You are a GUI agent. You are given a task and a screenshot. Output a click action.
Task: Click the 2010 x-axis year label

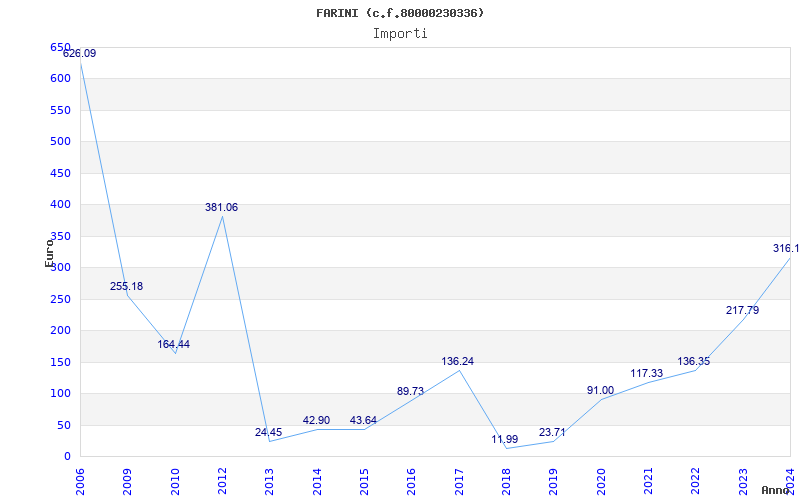175,482
